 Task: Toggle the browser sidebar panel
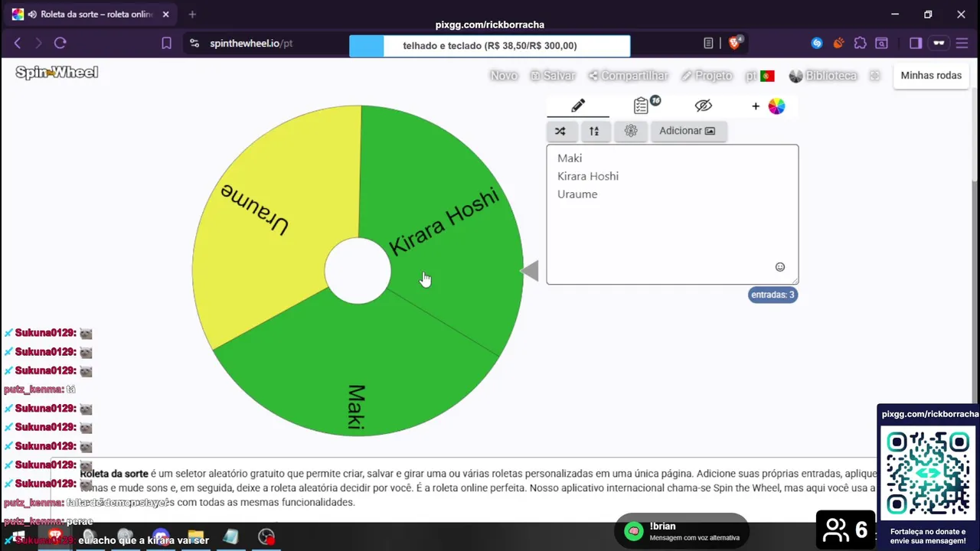click(x=916, y=44)
